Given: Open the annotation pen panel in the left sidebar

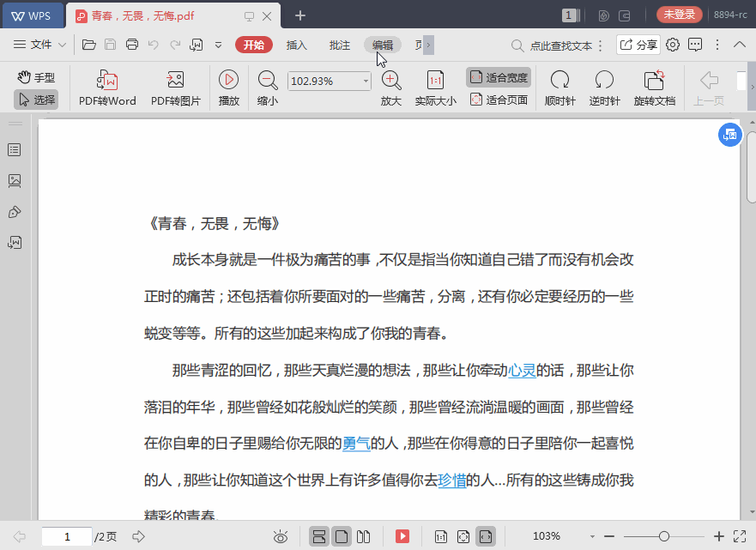Looking at the screenshot, I should coord(15,212).
